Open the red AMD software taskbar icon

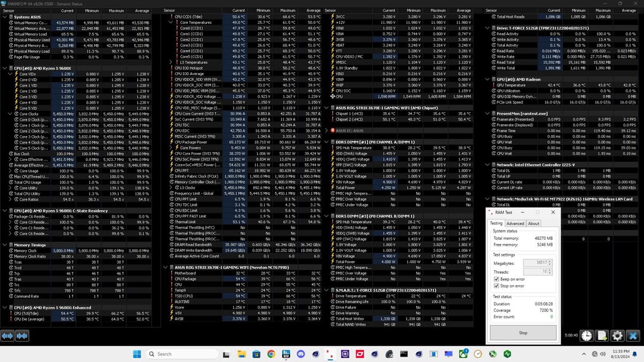[x=360, y=354]
